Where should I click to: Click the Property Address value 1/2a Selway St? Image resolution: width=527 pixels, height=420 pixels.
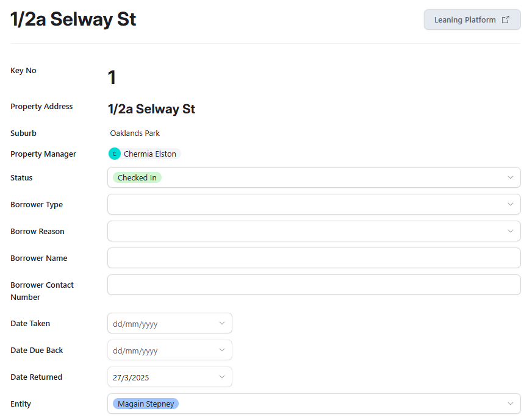click(151, 109)
